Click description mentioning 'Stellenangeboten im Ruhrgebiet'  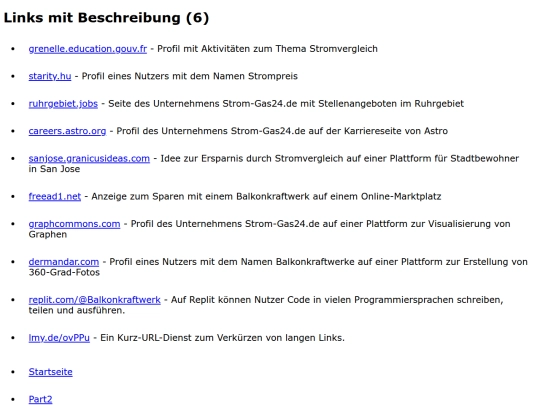pyautogui.click(x=286, y=104)
